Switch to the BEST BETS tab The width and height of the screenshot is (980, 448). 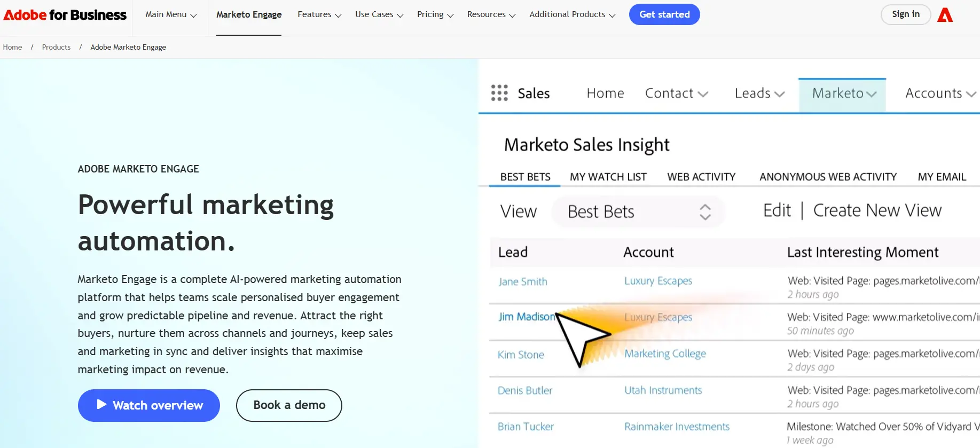coord(525,177)
